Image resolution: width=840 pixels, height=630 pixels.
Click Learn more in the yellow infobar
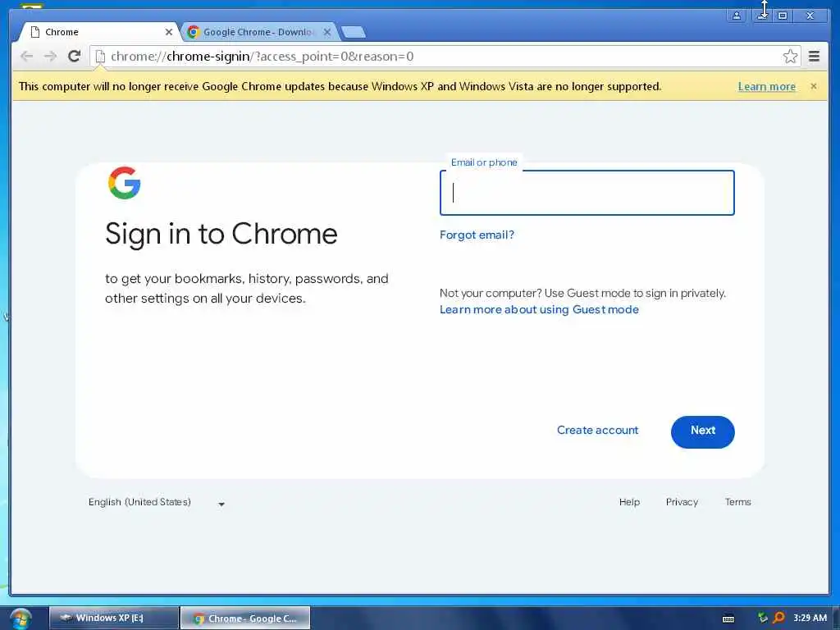(767, 86)
